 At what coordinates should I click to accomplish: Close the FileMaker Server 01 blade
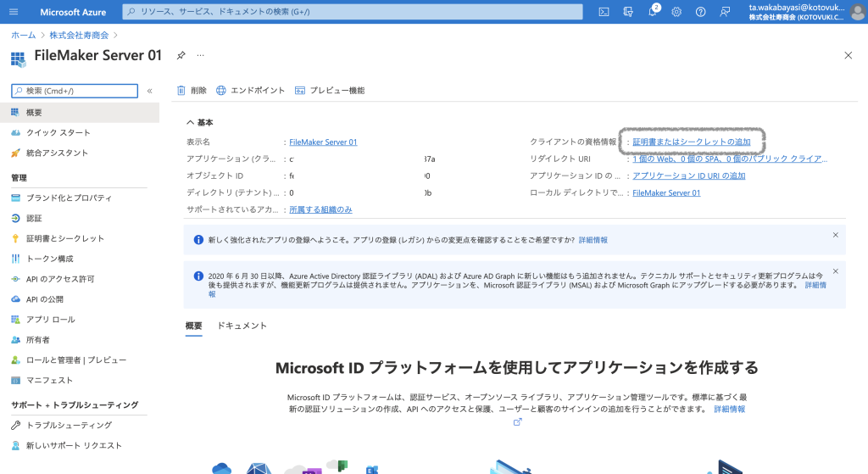coord(848,55)
